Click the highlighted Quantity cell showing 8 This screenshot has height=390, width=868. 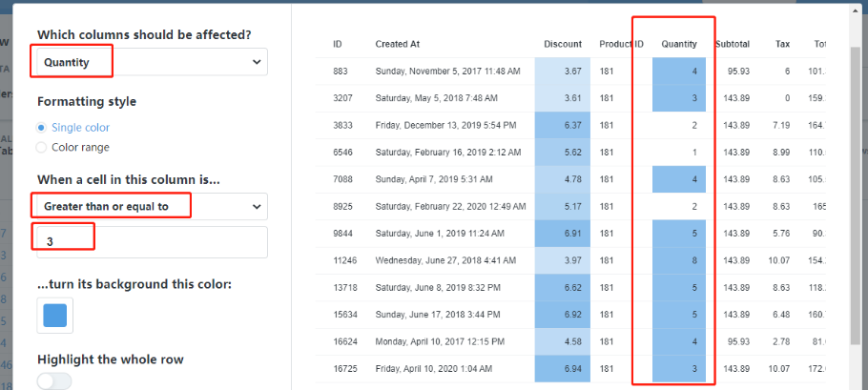pos(679,259)
